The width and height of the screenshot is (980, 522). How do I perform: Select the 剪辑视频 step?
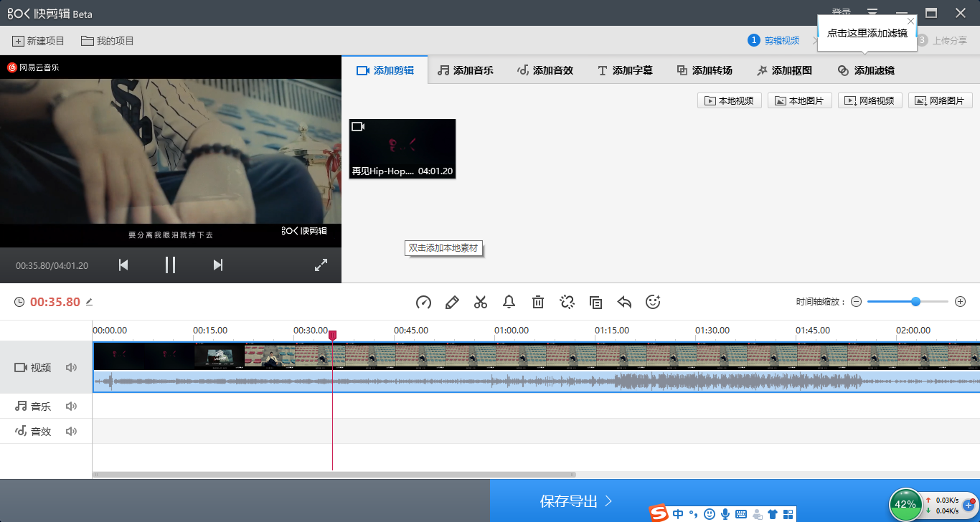(x=773, y=41)
